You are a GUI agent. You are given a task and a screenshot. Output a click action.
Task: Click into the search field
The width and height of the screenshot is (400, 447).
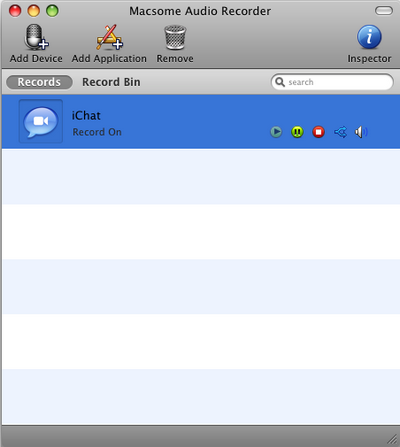tap(332, 82)
